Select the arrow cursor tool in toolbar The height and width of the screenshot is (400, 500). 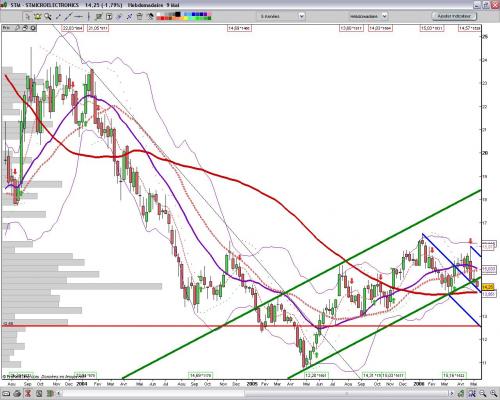(27, 16)
